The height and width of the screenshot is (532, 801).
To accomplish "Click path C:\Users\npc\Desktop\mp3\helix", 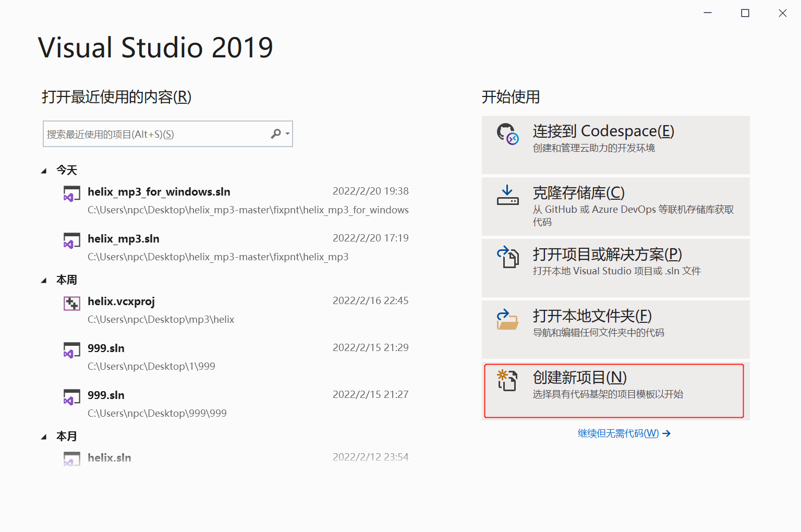I will click(x=161, y=320).
